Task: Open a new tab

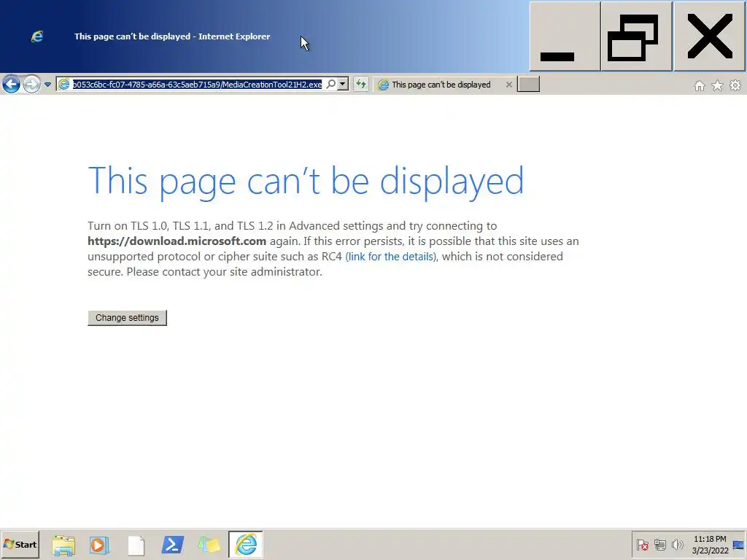Action: coord(528,85)
